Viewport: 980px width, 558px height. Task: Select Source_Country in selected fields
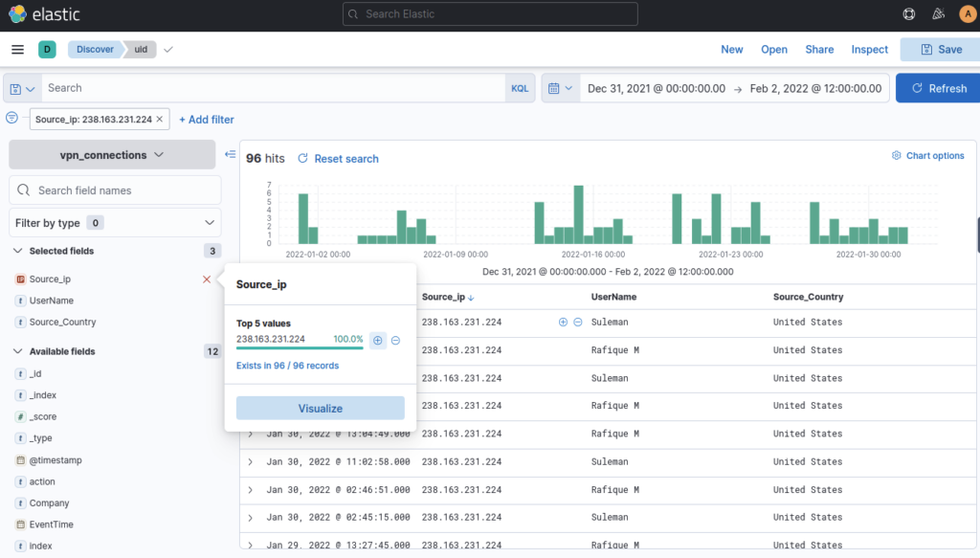point(62,323)
